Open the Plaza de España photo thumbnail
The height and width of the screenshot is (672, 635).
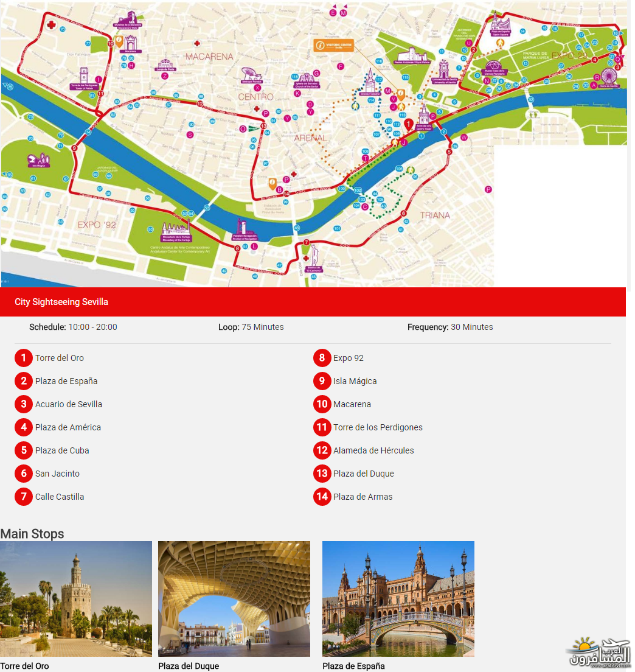[398, 599]
